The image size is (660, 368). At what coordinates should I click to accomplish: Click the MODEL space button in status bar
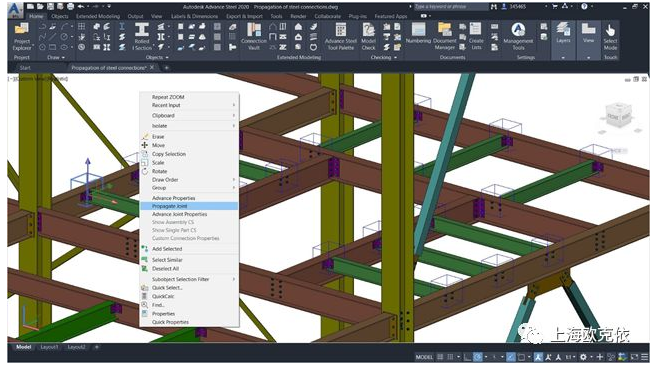tap(424, 357)
